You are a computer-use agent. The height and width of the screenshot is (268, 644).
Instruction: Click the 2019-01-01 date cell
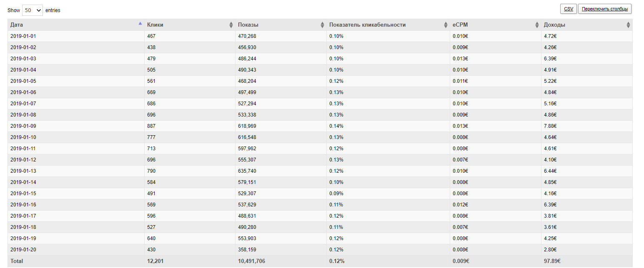[23, 36]
